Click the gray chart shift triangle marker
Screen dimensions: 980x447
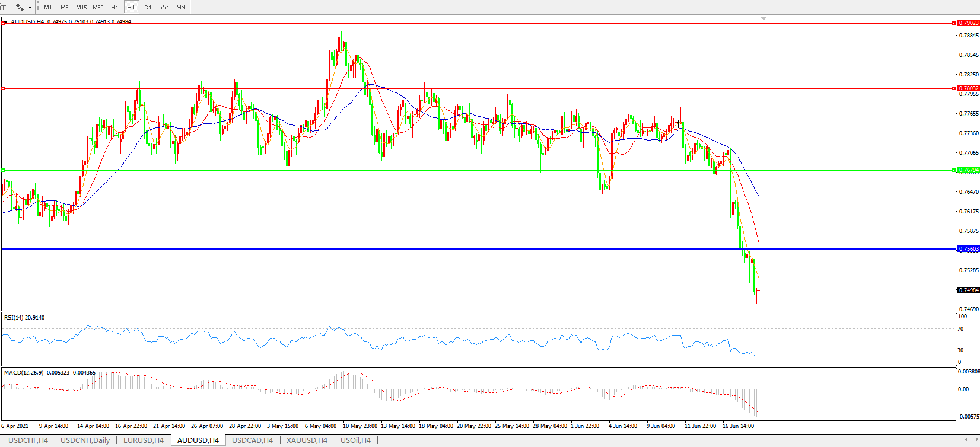click(x=763, y=19)
